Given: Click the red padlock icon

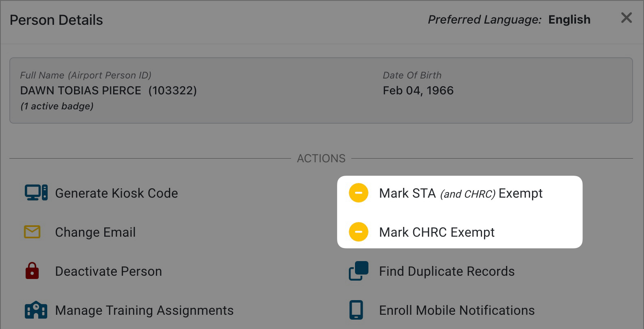Looking at the screenshot, I should coord(32,271).
